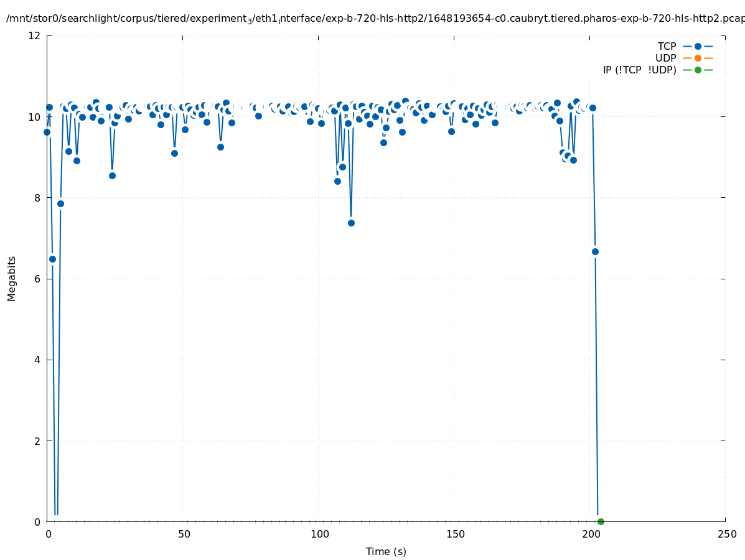Click the blue TCP legend marker
745x560 pixels.
tap(698, 46)
